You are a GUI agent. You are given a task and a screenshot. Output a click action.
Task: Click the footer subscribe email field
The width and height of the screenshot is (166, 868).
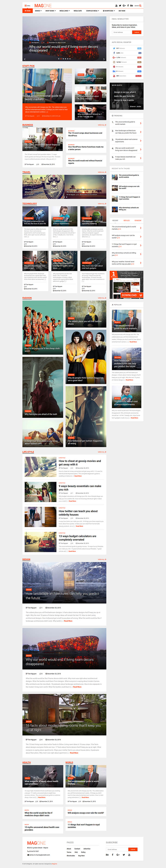(117, 849)
